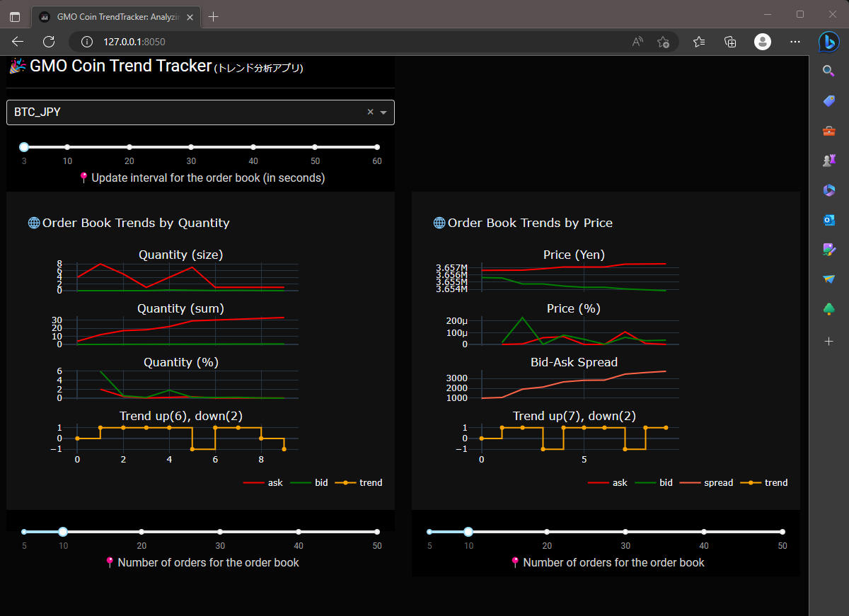849x616 pixels.
Task: Set left order count slider to 30
Action: 220,532
